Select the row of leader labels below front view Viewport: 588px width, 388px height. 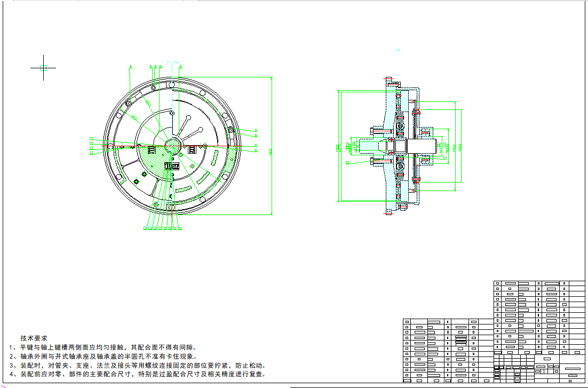point(161,228)
